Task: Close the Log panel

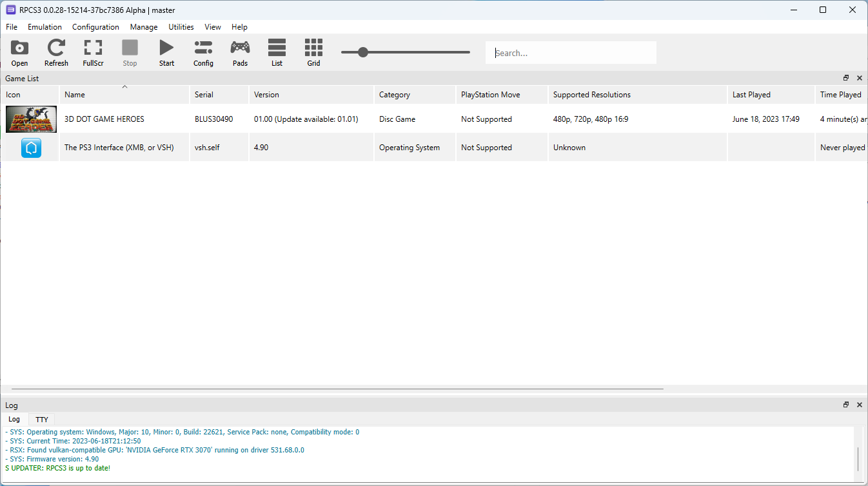Action: [x=859, y=405]
